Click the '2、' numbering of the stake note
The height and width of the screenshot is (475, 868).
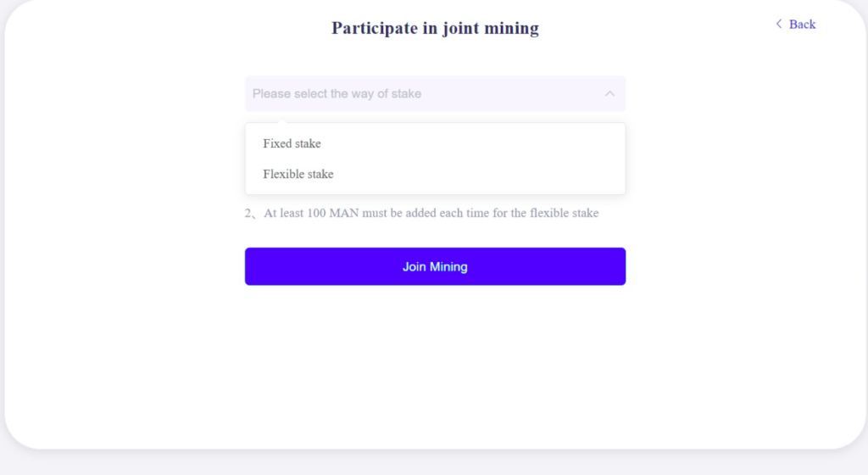coord(251,213)
